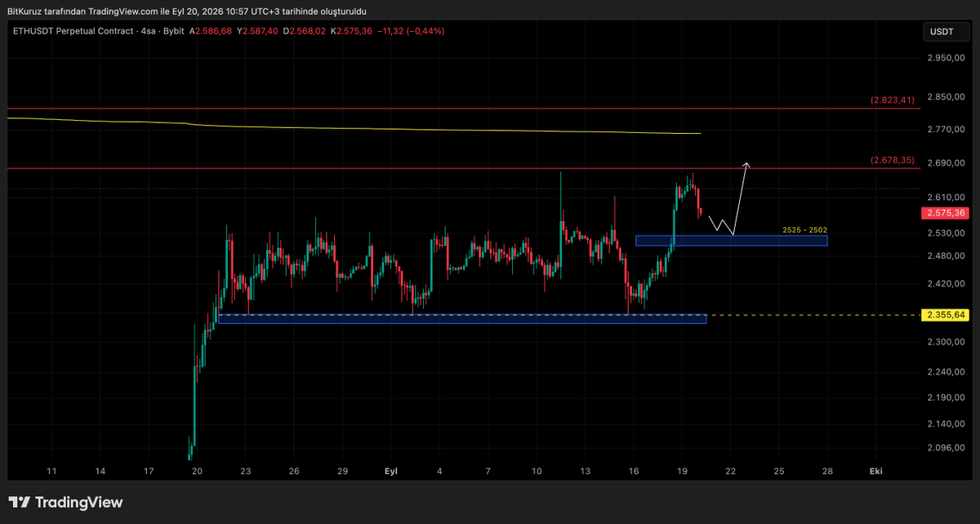Click date 29 on the time axis
The height and width of the screenshot is (524, 980).
point(342,472)
